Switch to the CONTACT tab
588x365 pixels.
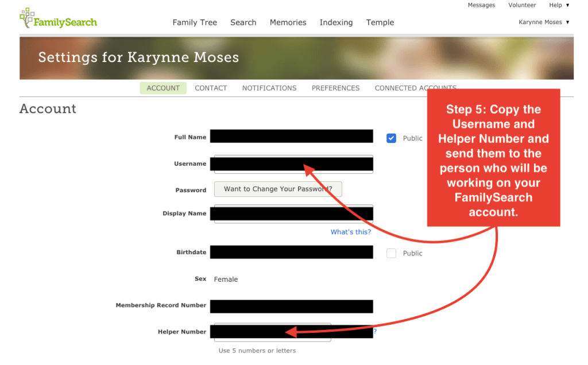211,88
